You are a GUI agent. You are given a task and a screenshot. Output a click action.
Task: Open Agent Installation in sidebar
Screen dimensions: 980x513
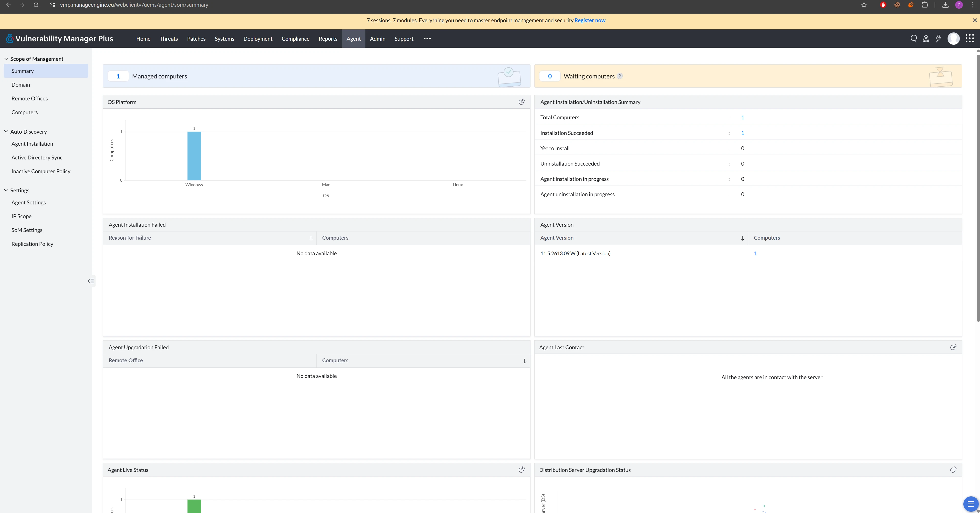(32, 143)
